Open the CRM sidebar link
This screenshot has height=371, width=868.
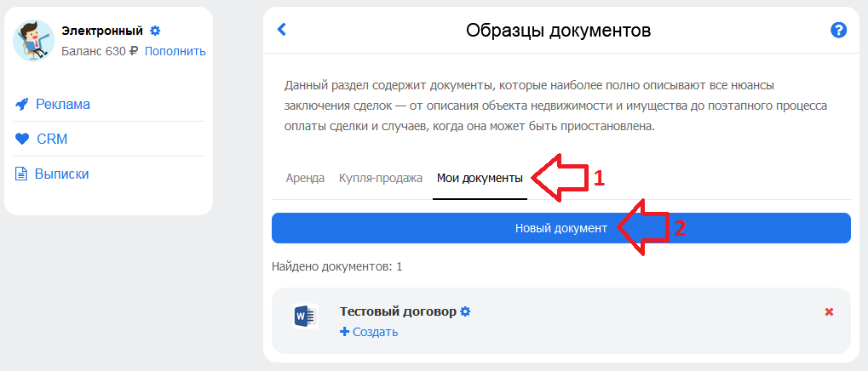[52, 140]
